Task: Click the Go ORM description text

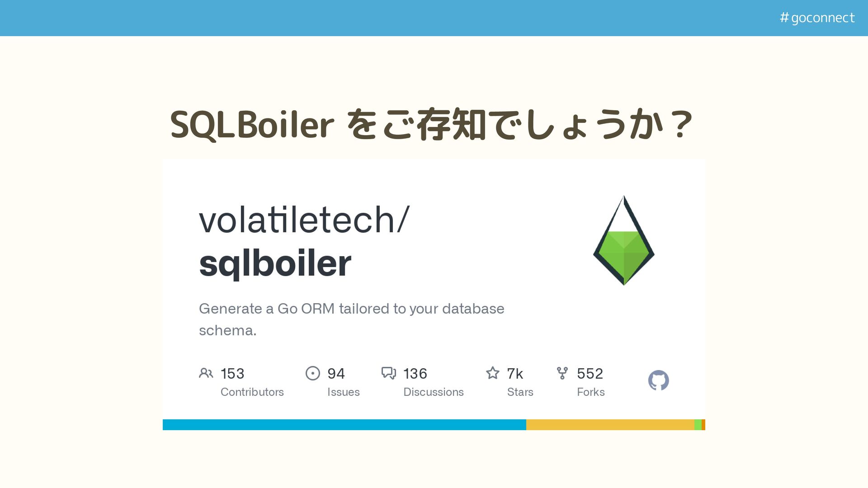Action: pos(351,309)
